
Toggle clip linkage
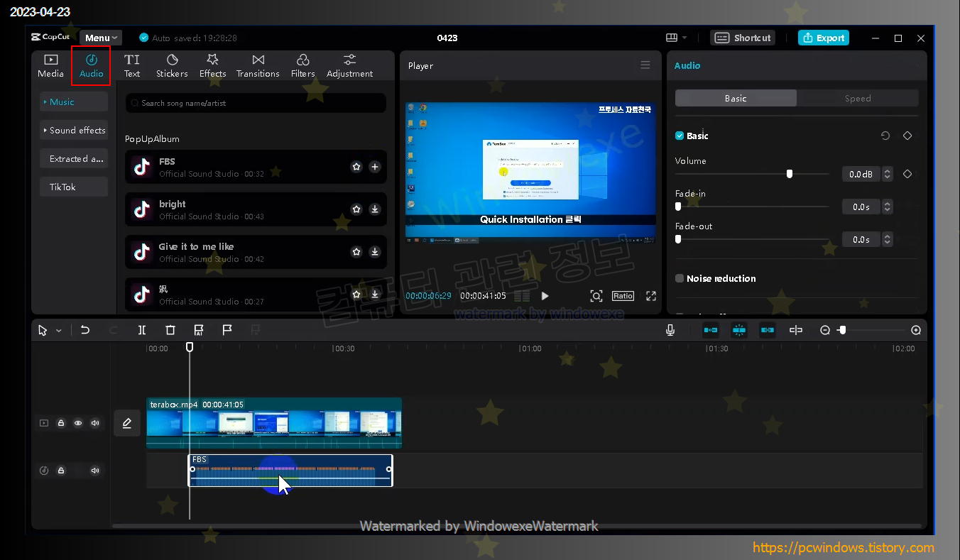coord(768,330)
